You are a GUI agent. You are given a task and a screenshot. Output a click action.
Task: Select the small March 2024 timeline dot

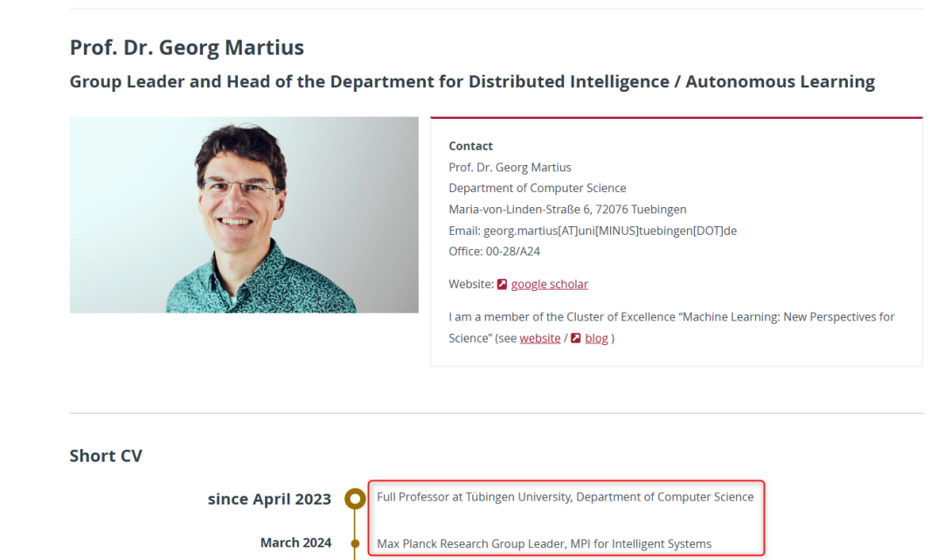[355, 543]
